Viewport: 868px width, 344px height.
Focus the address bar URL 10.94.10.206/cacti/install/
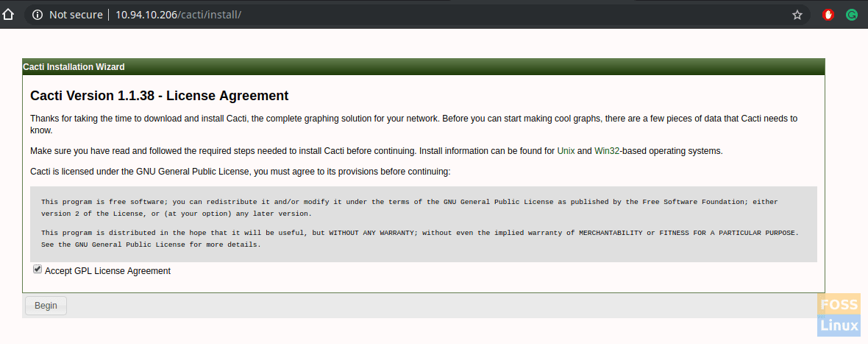(178, 15)
